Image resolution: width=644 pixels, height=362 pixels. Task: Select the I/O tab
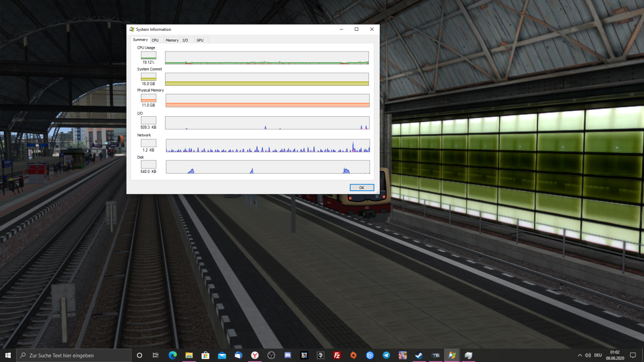pyautogui.click(x=185, y=40)
